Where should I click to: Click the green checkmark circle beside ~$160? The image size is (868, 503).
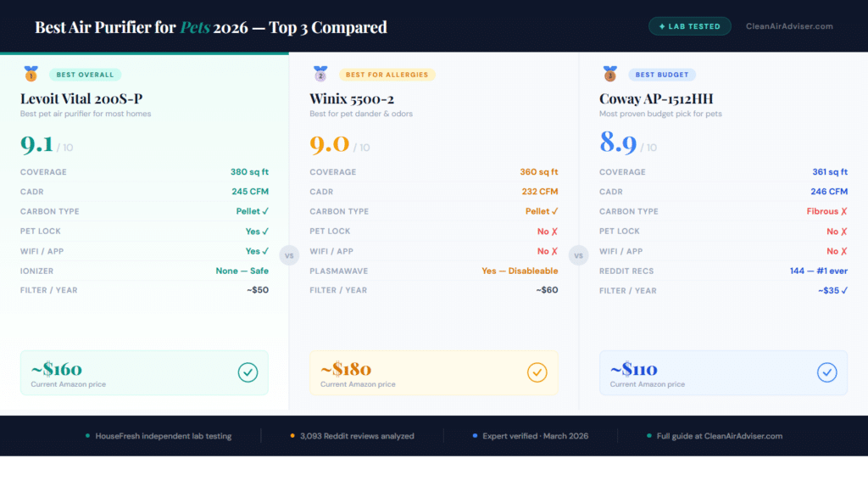click(x=248, y=372)
